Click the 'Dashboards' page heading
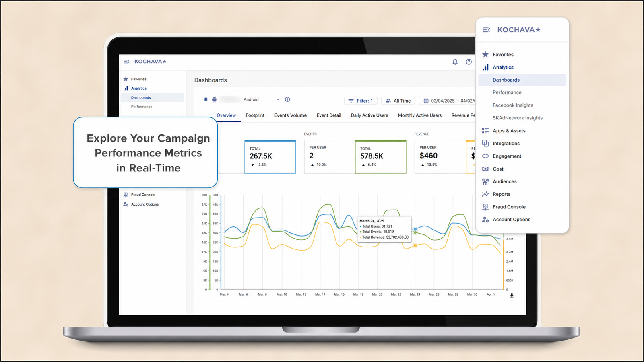 click(x=211, y=80)
